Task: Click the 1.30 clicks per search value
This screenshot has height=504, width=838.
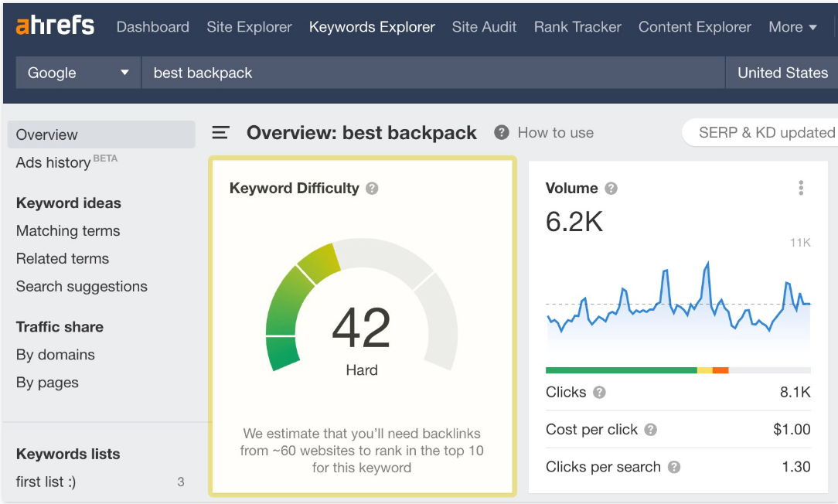Action: pyautogui.click(x=796, y=467)
